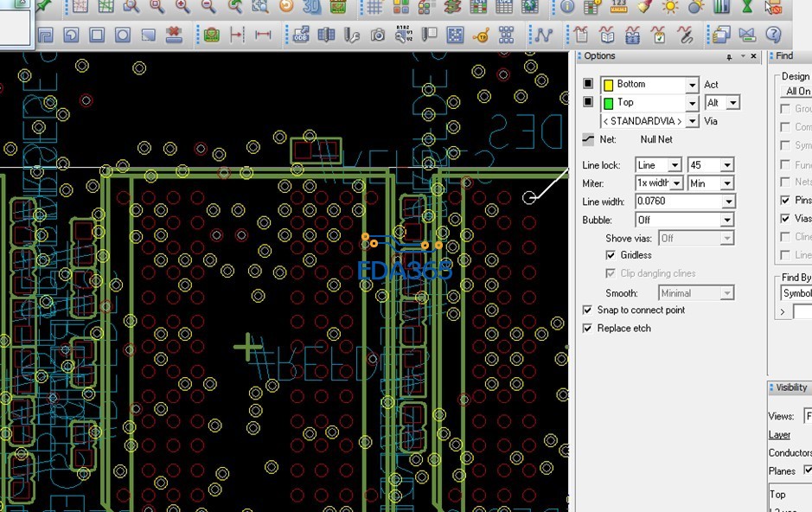Image resolution: width=812 pixels, height=512 pixels.
Task: Open the 3D viewer icon
Action: pyautogui.click(x=312, y=7)
